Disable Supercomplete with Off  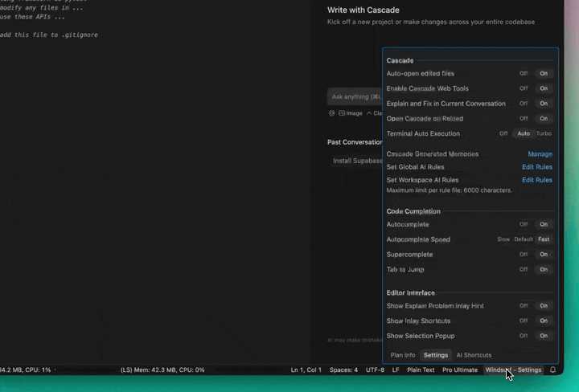click(x=524, y=255)
